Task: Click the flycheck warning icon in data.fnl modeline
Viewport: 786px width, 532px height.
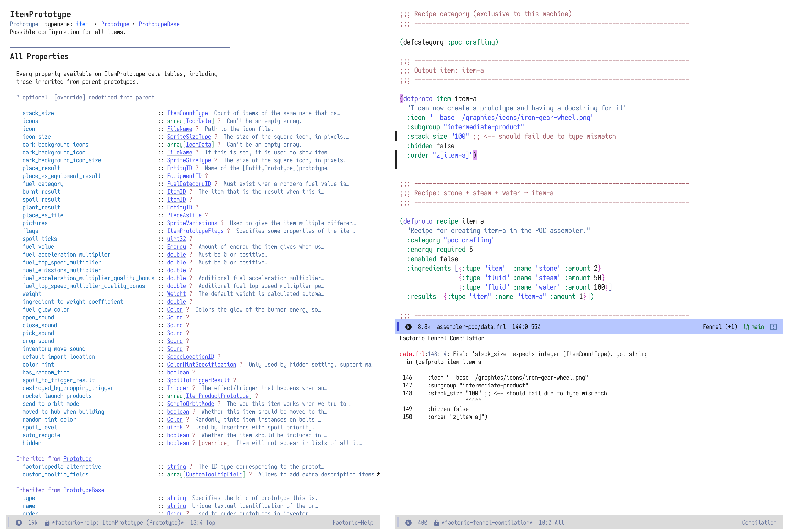Action: point(773,327)
